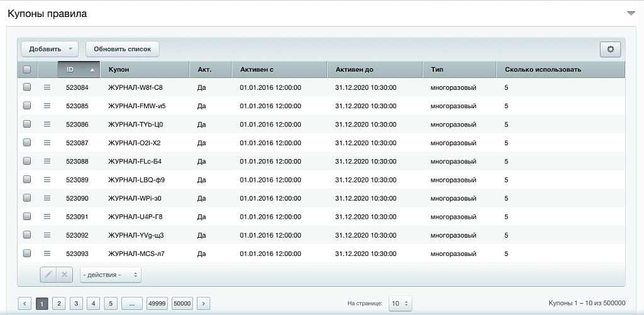
Task: Jump to last page 50000
Action: 182,304
